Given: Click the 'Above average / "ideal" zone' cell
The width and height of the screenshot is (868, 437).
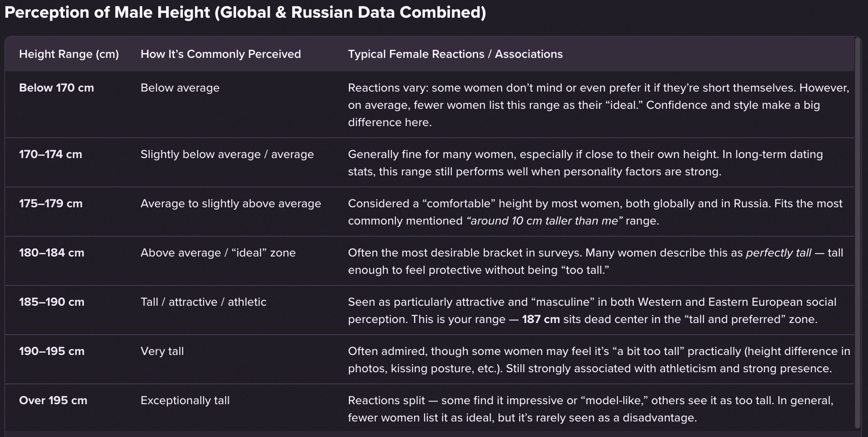Looking at the screenshot, I should coord(218,253).
